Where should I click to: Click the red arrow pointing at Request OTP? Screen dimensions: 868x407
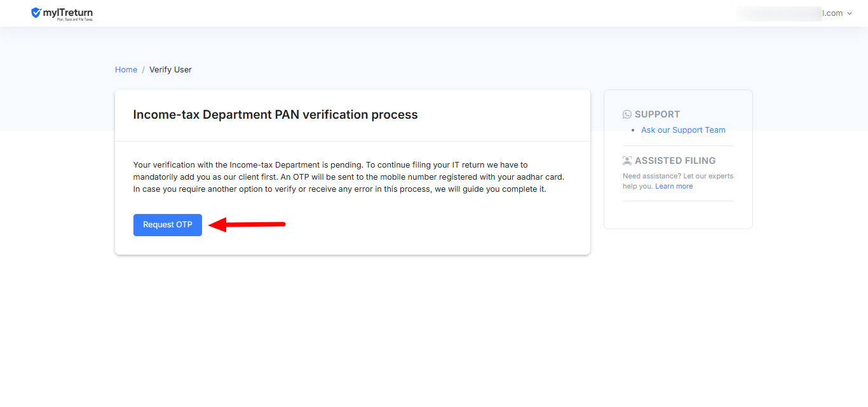(x=247, y=224)
